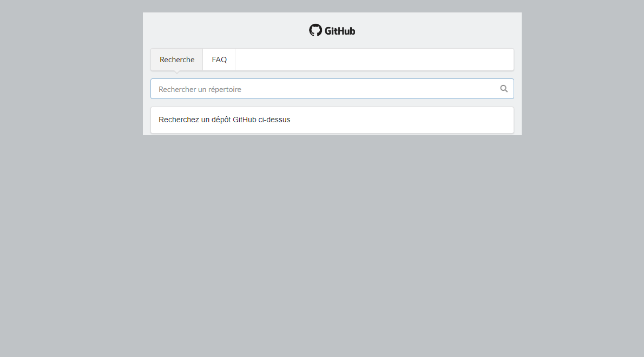
Task: Switch to the Recherche tab
Action: coord(177,59)
